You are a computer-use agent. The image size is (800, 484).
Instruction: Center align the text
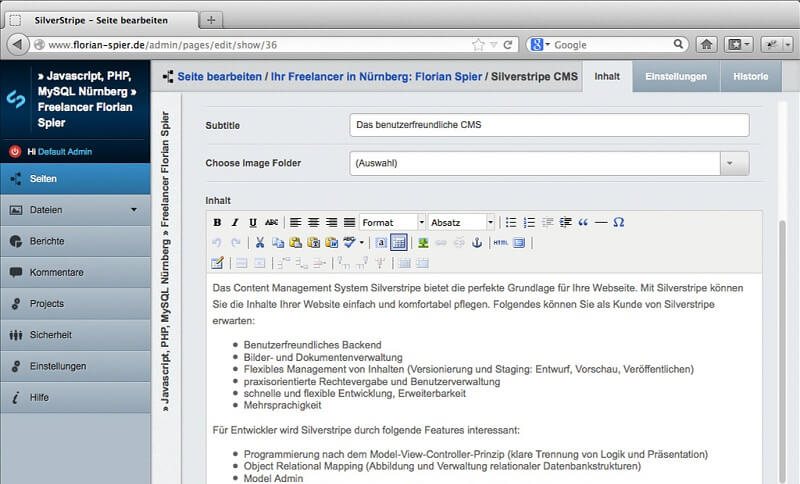(313, 222)
